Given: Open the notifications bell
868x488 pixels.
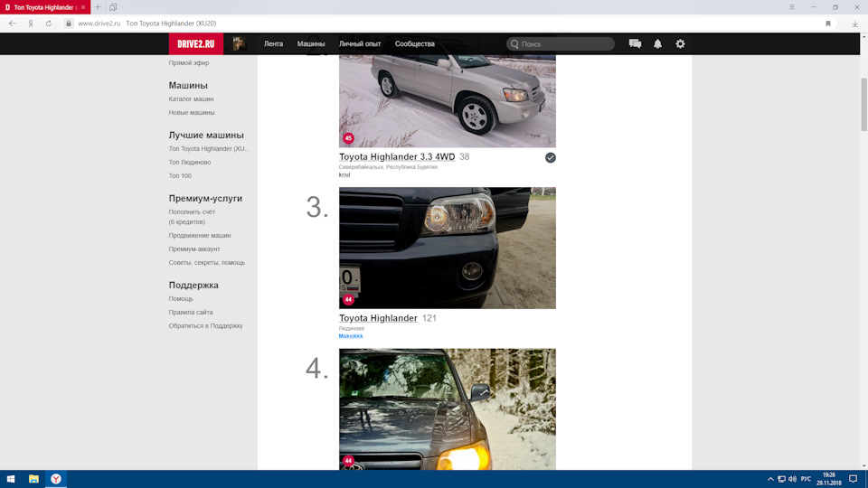Looking at the screenshot, I should click(657, 43).
